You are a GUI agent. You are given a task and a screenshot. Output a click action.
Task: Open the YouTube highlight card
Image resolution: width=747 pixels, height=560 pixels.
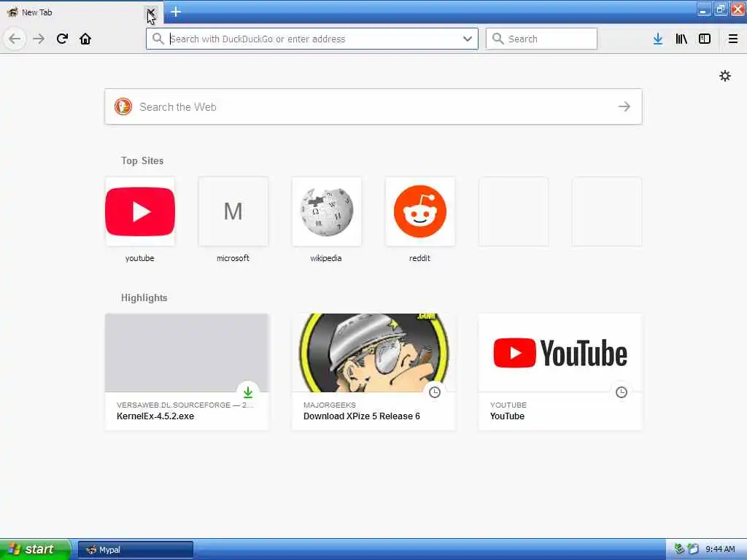(x=560, y=371)
